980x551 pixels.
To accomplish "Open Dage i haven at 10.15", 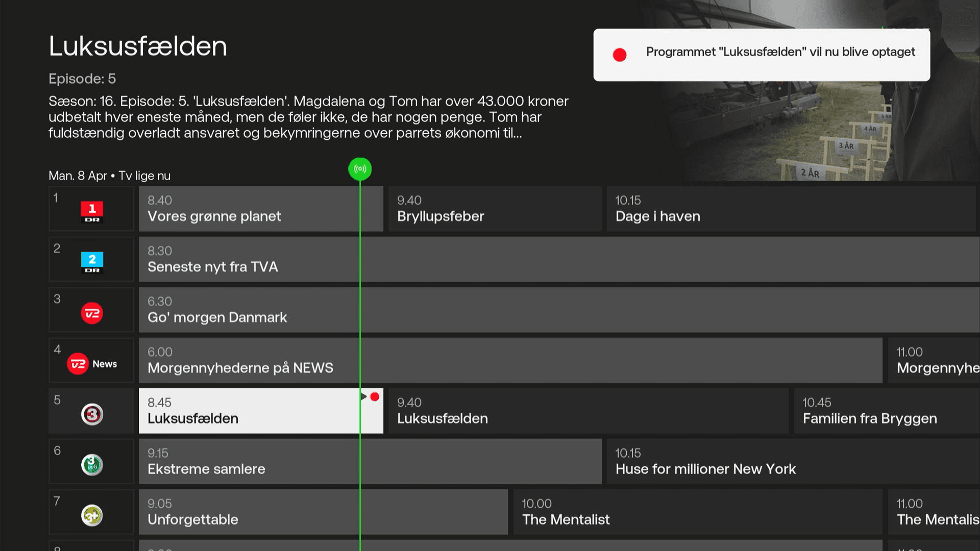I will click(791, 209).
